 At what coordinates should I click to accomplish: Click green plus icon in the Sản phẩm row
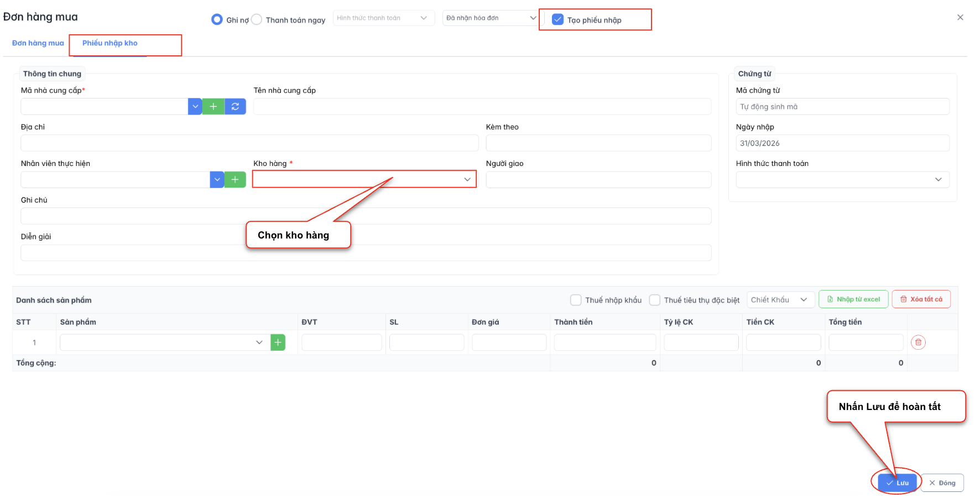coord(278,343)
